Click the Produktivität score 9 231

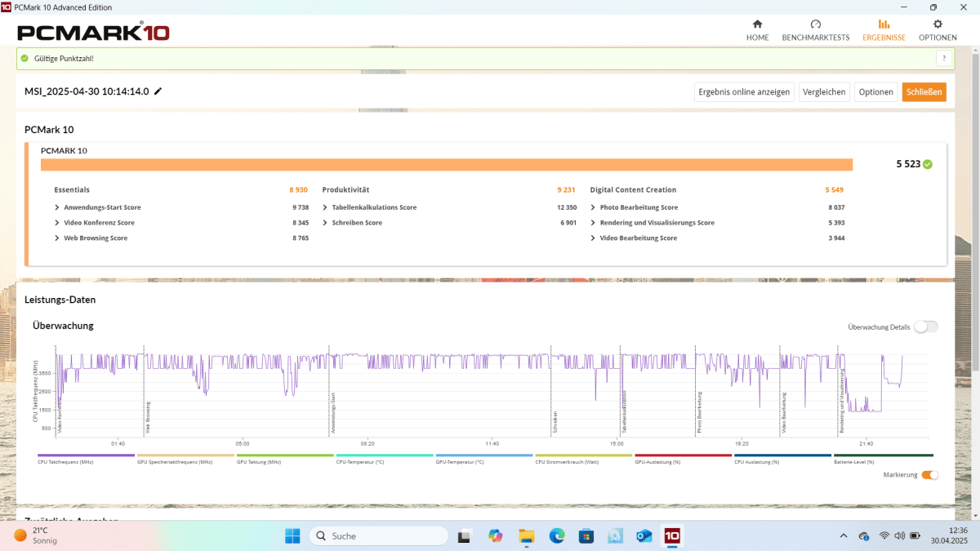[x=567, y=189]
